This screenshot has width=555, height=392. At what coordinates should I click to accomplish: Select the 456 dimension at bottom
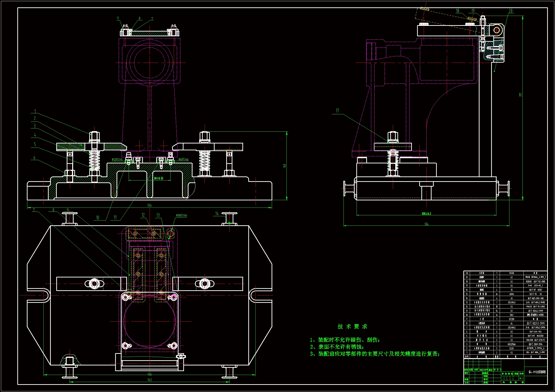tap(149, 374)
